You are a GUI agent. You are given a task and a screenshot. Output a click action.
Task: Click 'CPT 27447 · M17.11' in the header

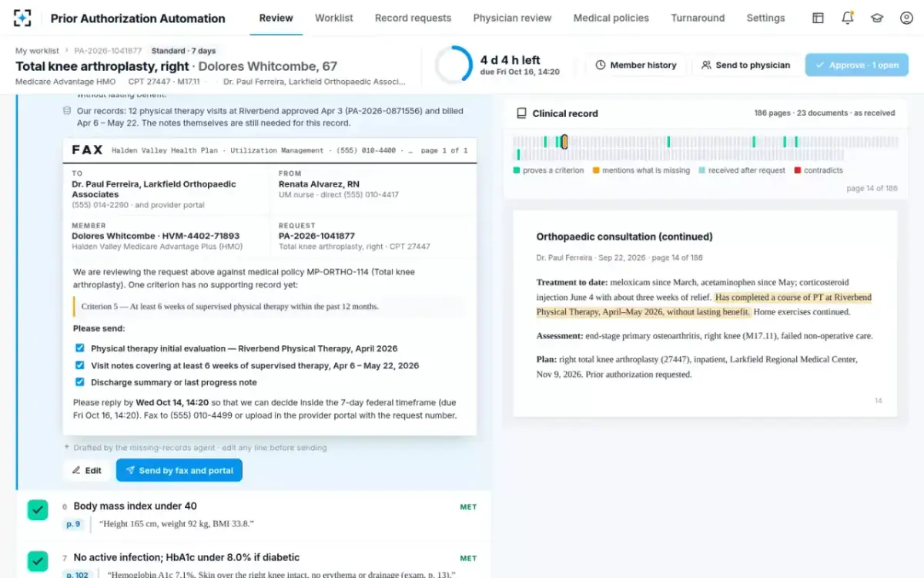(x=165, y=81)
